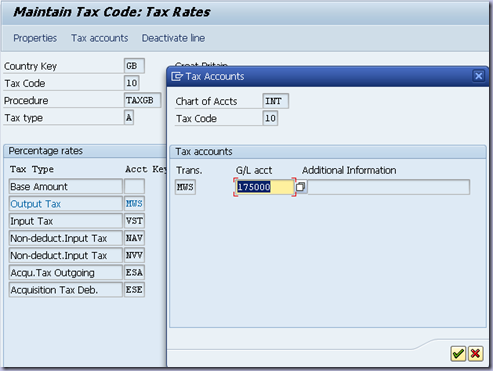
Task: Select the Acquisition Tax Deb. row
Action: tap(66, 290)
